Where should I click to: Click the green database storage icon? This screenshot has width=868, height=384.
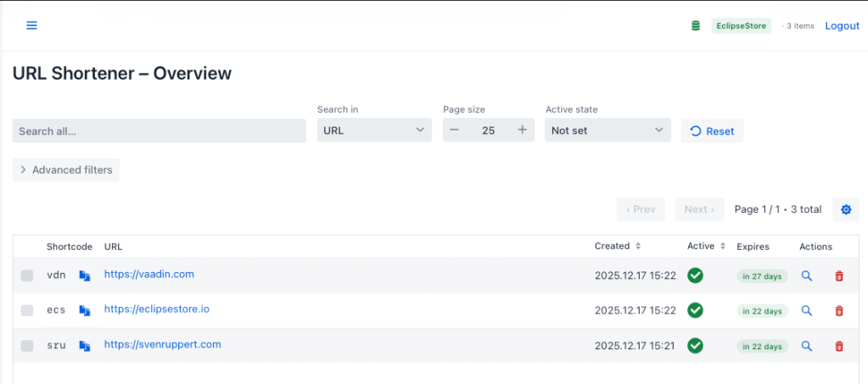(x=696, y=25)
